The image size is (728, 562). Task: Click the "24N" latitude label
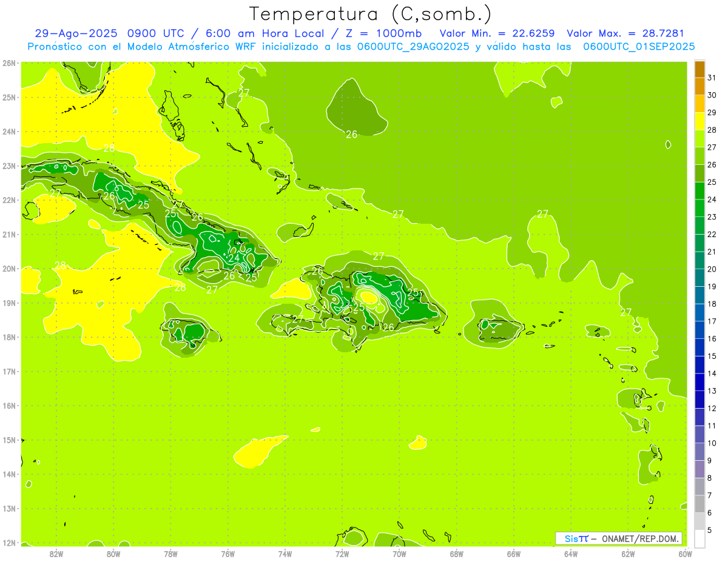coord(9,132)
